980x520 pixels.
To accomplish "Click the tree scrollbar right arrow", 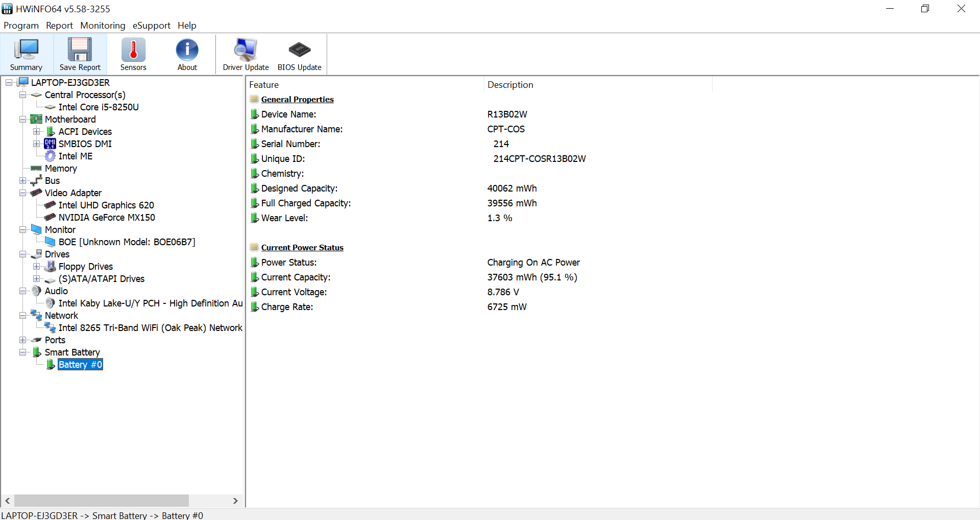I will 235,501.
